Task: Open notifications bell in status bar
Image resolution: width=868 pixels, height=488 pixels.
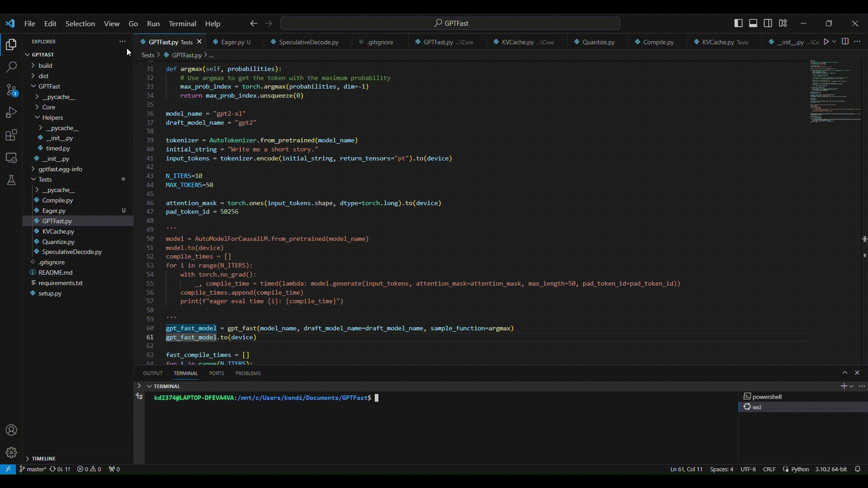Action: 858,469
